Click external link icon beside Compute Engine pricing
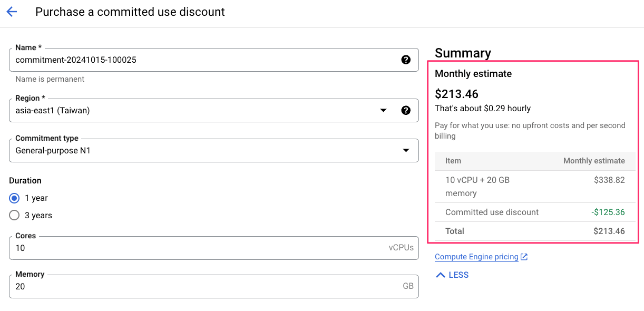Image resolution: width=644 pixels, height=311 pixels. [524, 257]
